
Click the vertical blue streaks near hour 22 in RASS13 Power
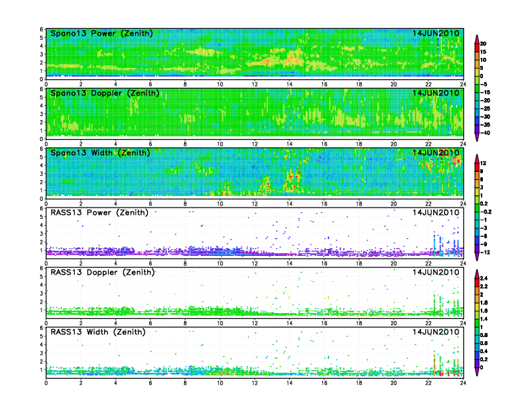click(x=438, y=242)
